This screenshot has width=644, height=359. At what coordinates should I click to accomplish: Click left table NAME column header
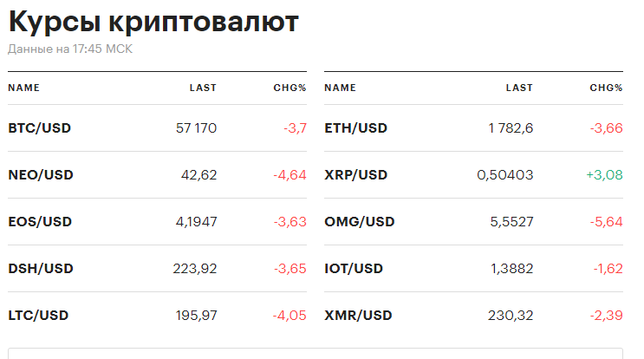24,88
